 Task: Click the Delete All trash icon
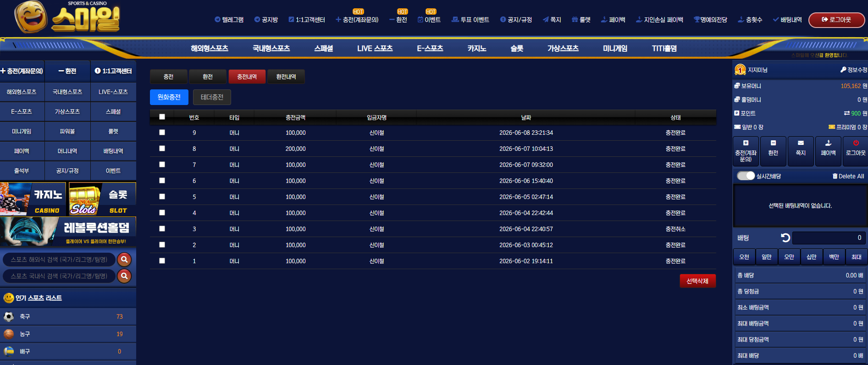(x=835, y=176)
